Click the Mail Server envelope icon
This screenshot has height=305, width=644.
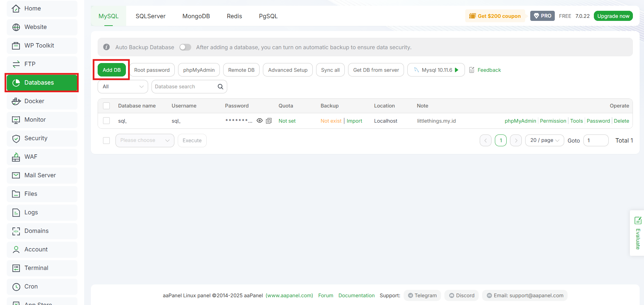(x=16, y=175)
